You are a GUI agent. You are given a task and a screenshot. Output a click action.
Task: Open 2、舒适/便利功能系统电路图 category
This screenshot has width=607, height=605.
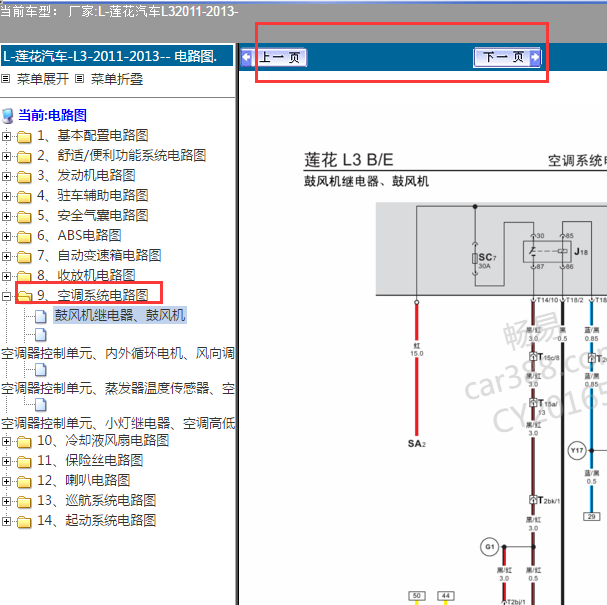(x=122, y=156)
